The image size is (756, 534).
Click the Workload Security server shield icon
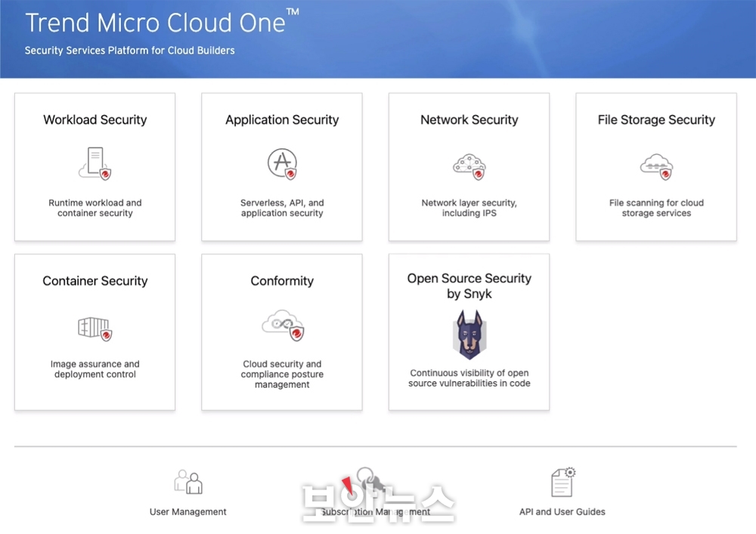pyautogui.click(x=95, y=163)
